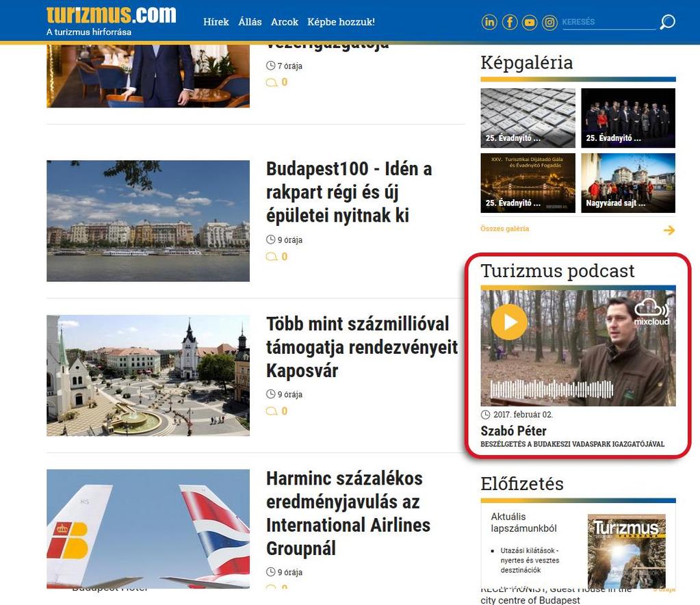Click the Keresés search field
700x605 pixels.
tap(609, 22)
